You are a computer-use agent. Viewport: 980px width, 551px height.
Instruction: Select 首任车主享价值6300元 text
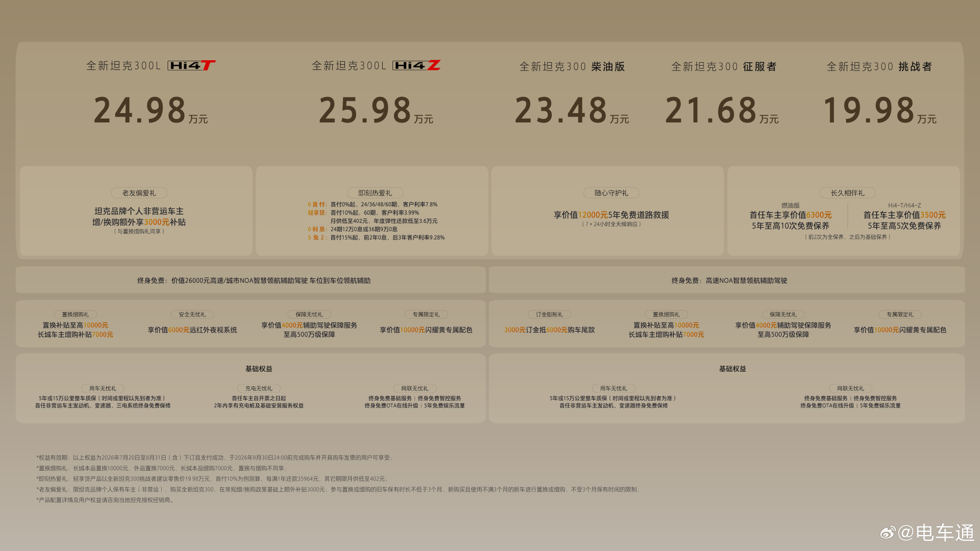coord(790,215)
